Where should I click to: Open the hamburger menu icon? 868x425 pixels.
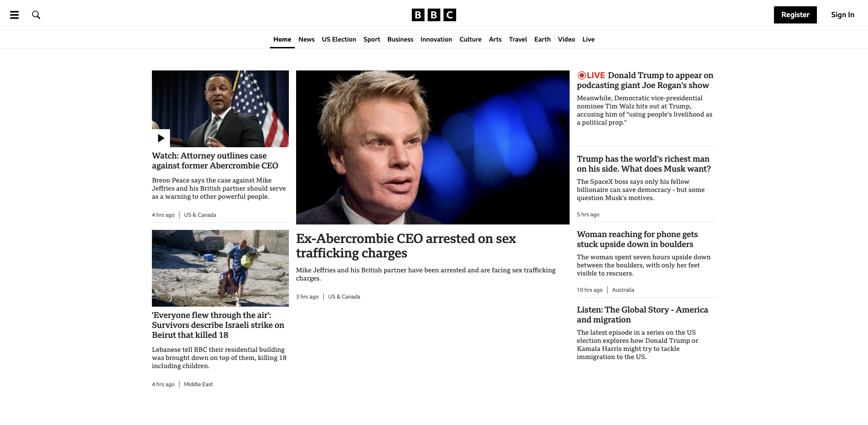tap(14, 15)
